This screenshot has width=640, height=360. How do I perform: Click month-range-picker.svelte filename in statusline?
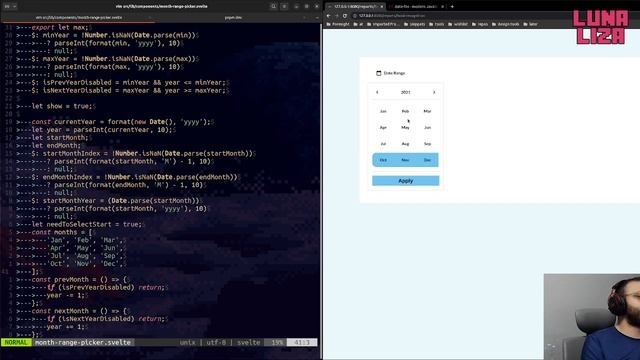(83, 342)
